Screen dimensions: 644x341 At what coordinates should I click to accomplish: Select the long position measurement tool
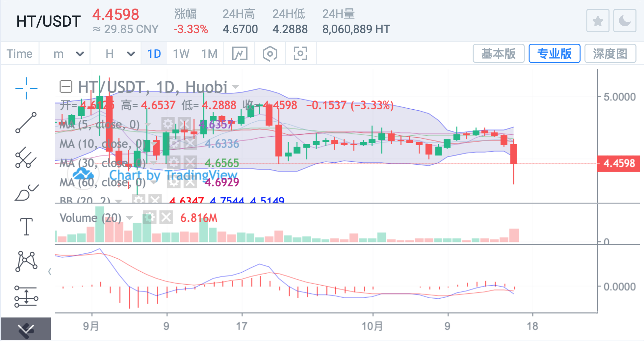(26, 296)
